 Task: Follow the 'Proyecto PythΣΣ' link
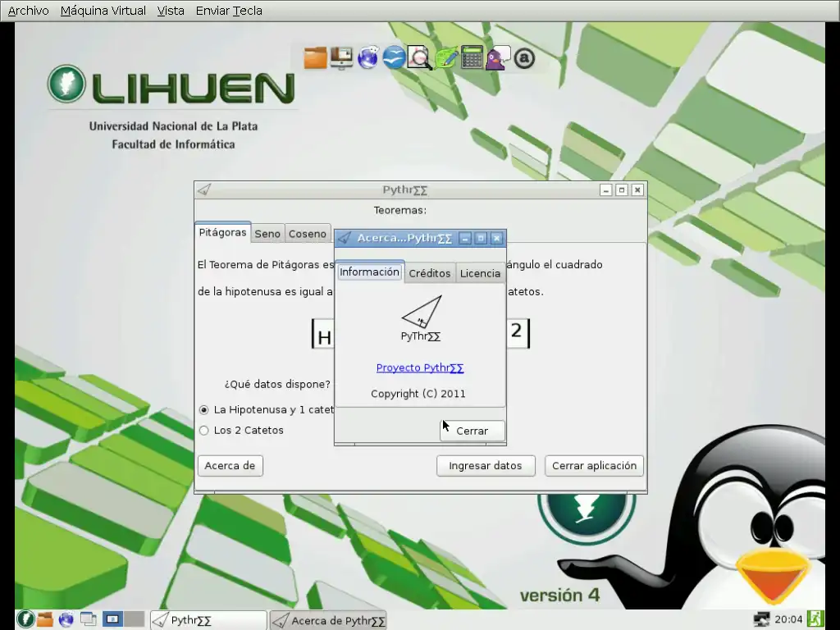pos(420,367)
